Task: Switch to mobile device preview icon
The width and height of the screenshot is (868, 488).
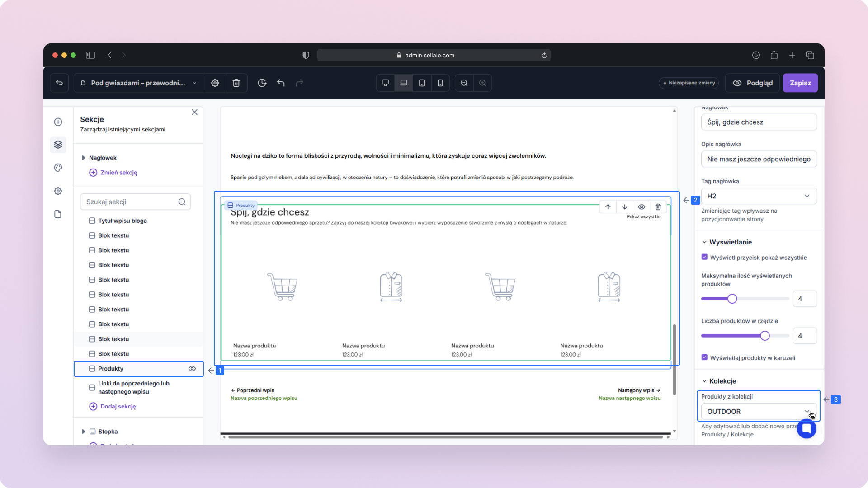Action: click(440, 83)
